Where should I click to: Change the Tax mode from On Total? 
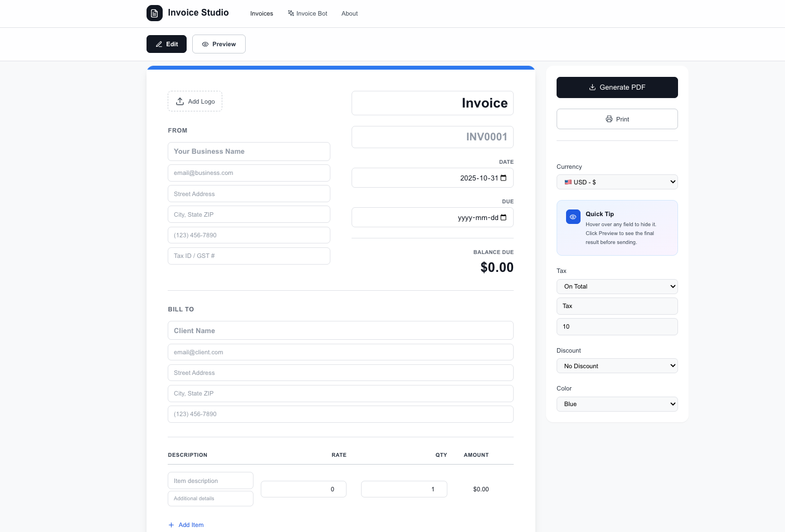click(617, 286)
